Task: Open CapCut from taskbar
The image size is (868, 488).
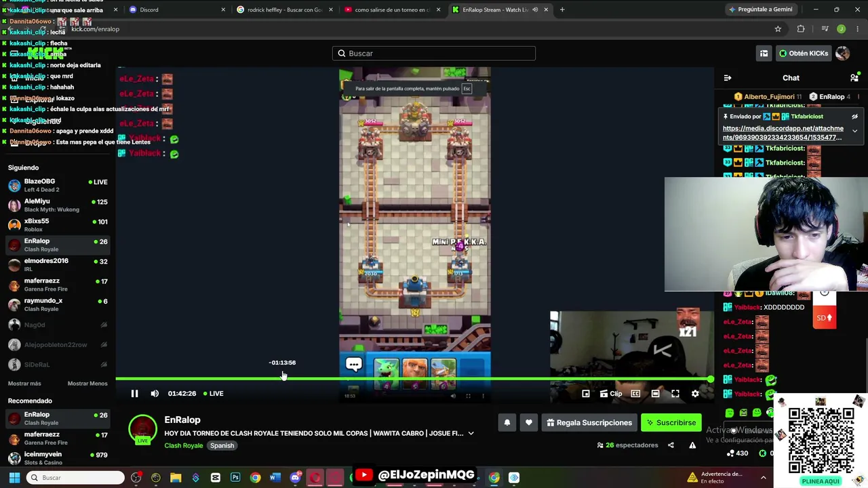Action: (x=216, y=478)
